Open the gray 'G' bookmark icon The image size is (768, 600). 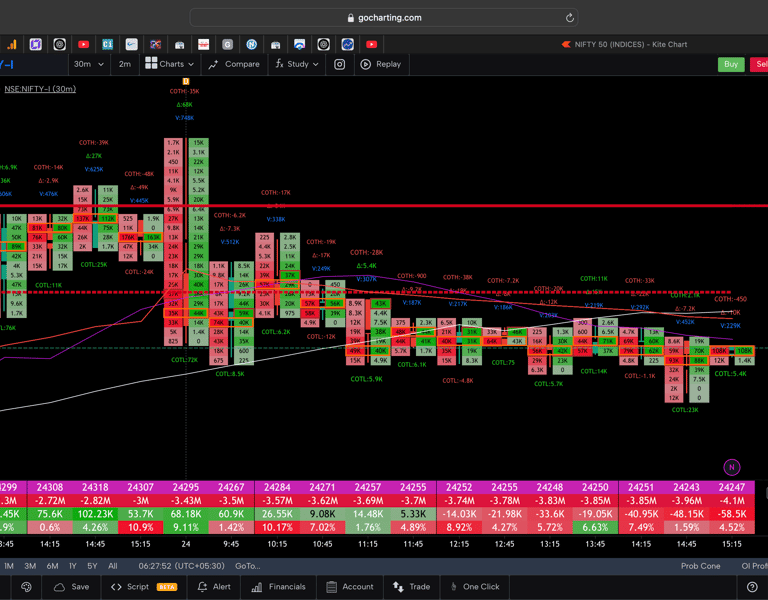click(x=227, y=45)
